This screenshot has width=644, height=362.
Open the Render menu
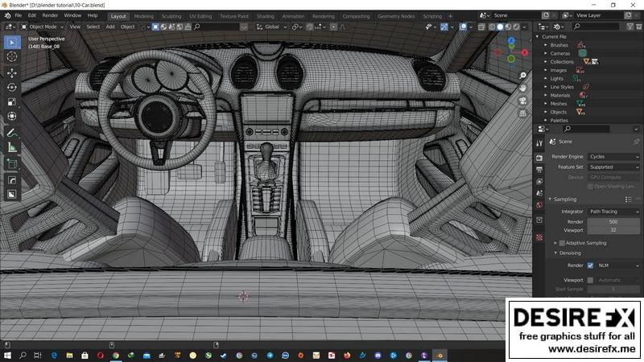[50, 15]
